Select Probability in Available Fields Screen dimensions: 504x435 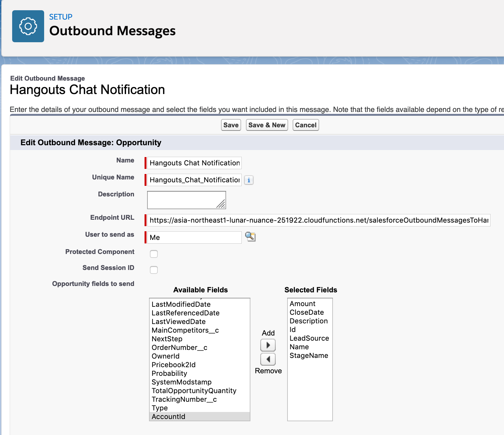point(200,373)
